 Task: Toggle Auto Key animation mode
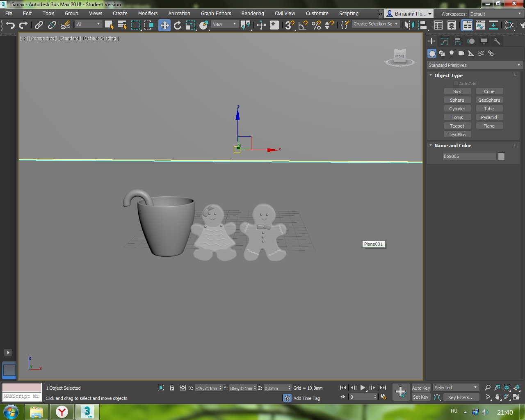coord(421,388)
